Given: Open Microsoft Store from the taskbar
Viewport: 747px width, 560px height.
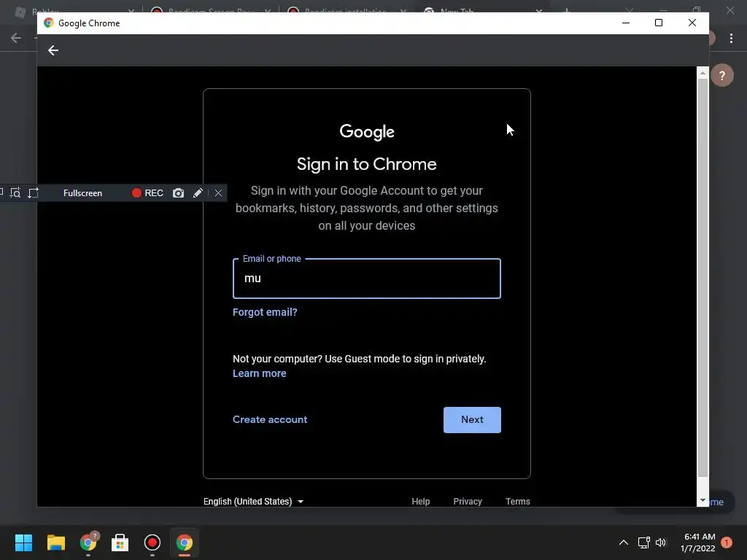Looking at the screenshot, I should pos(120,542).
